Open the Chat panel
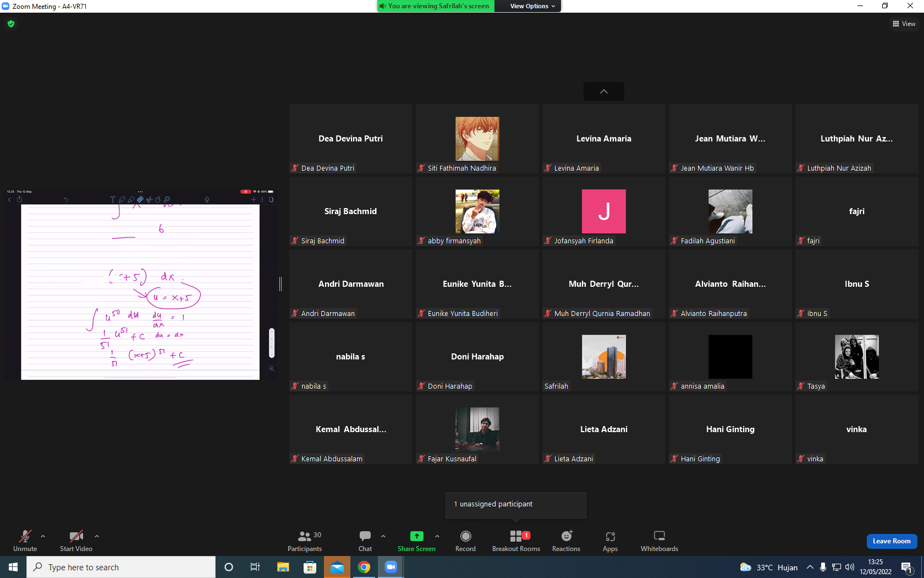Viewport: 924px width, 578px height. [x=365, y=541]
